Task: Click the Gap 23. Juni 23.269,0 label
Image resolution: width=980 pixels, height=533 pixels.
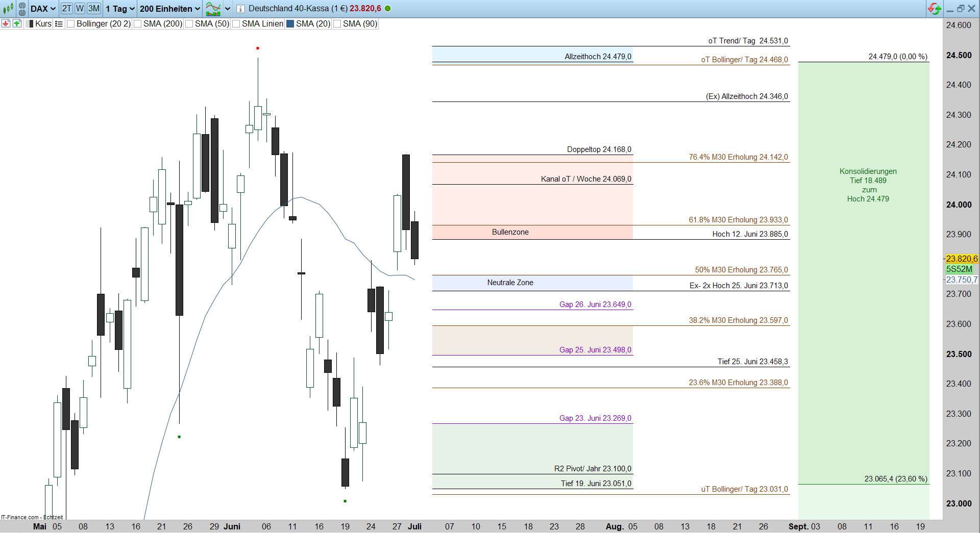Action: [x=595, y=418]
